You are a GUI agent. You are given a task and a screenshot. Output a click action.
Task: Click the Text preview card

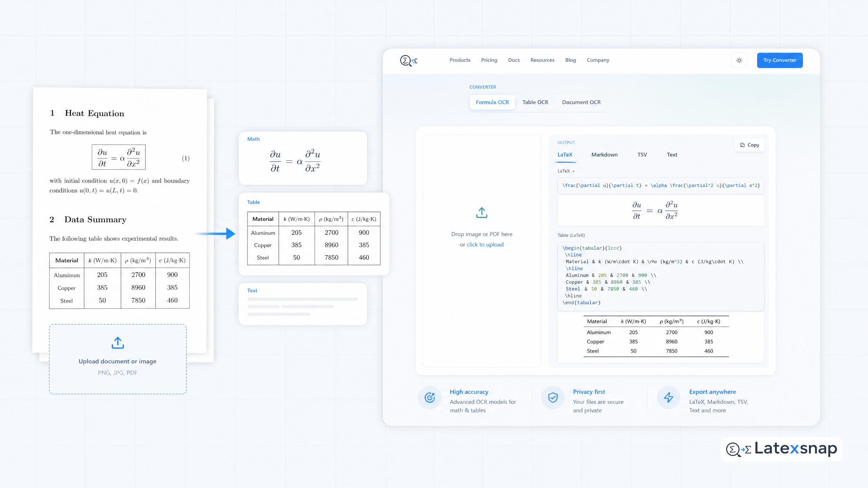click(x=303, y=304)
